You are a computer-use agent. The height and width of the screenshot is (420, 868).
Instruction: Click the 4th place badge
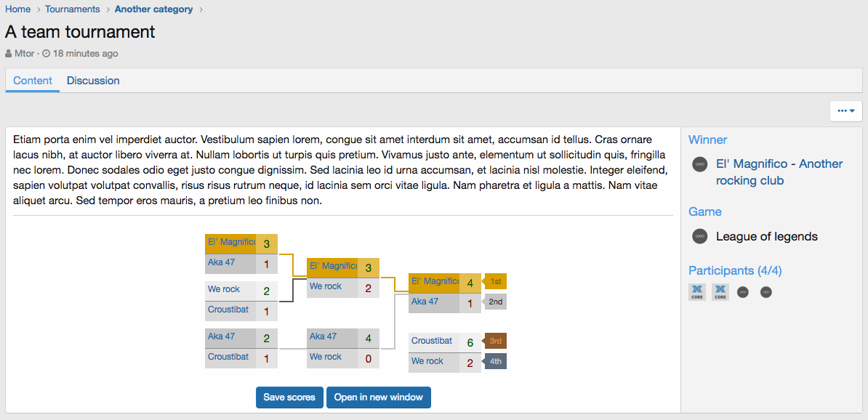pos(495,361)
